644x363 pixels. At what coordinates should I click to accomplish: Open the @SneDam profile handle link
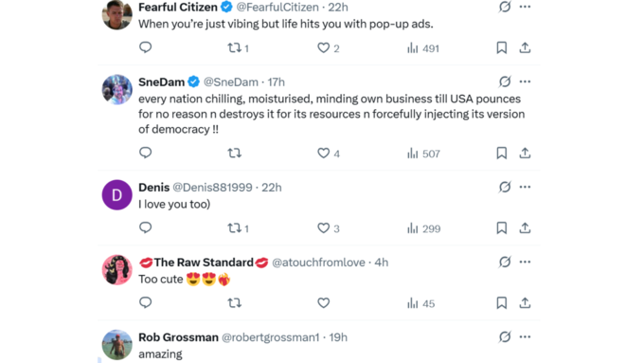[231, 82]
